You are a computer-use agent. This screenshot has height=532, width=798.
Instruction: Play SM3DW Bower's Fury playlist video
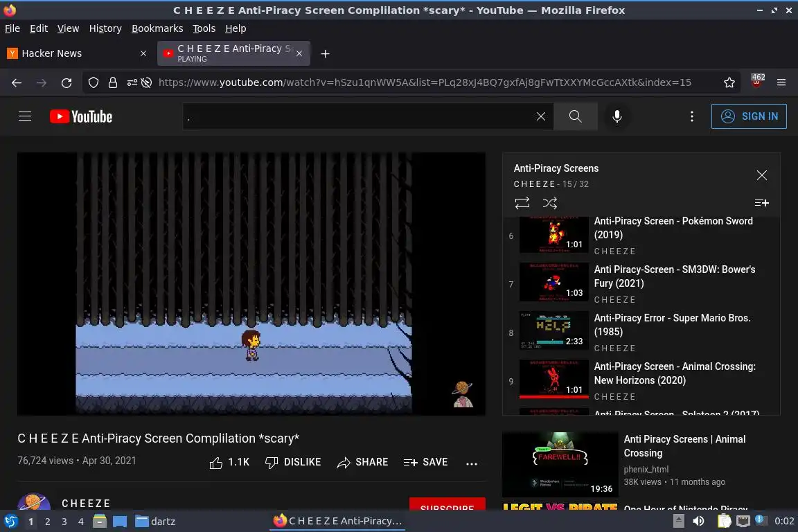point(641,284)
